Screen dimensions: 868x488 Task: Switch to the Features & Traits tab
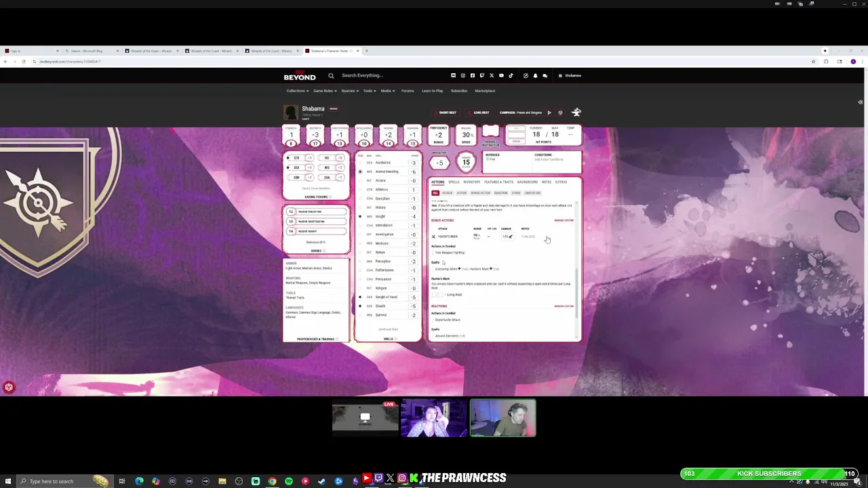coord(498,182)
